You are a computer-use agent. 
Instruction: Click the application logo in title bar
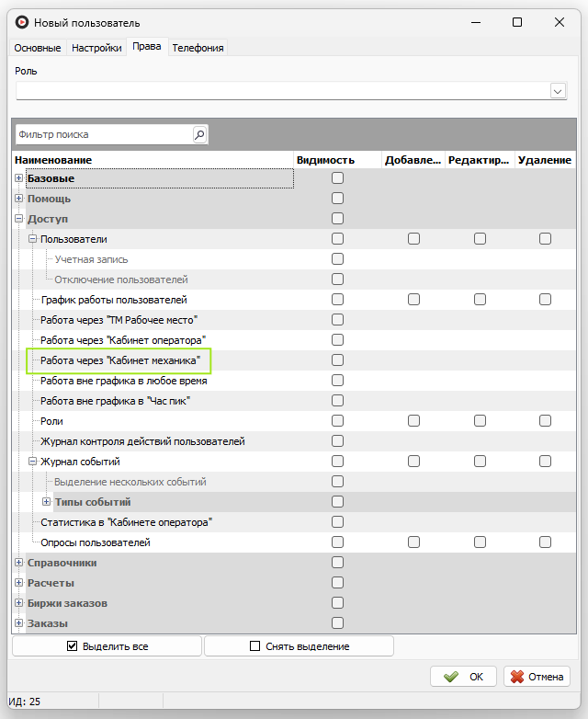point(22,22)
